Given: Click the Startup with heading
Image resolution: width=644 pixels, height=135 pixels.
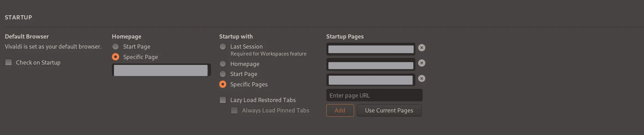Looking at the screenshot, I should [236, 36].
